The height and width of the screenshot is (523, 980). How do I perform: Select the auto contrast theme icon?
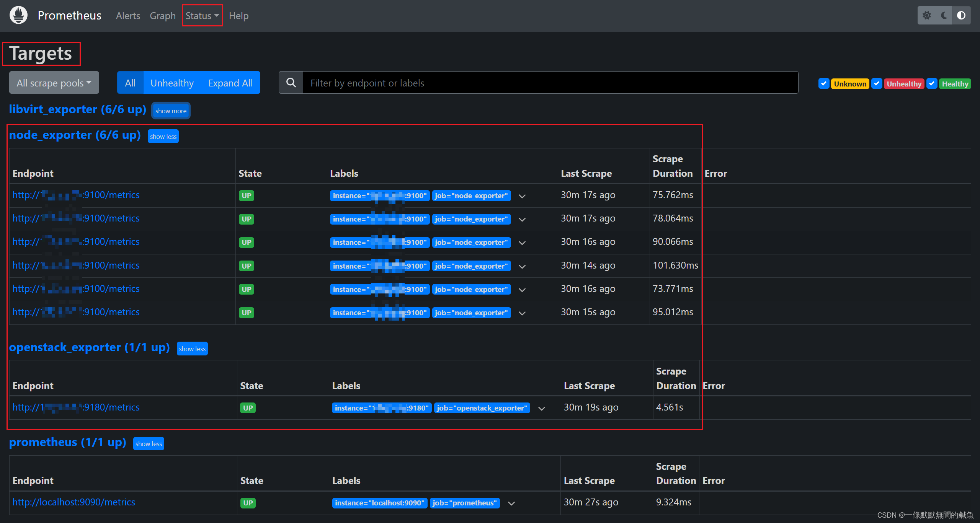(961, 15)
